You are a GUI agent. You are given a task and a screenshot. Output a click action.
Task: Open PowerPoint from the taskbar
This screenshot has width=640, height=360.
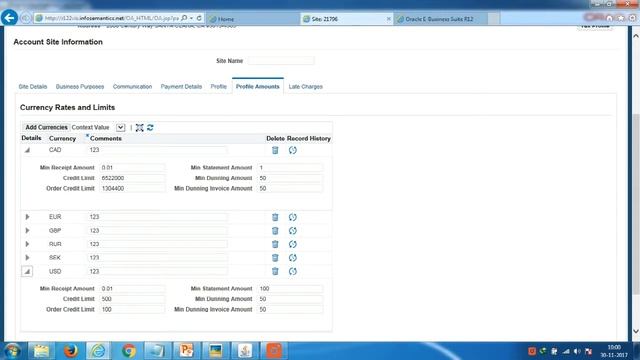click(x=186, y=351)
